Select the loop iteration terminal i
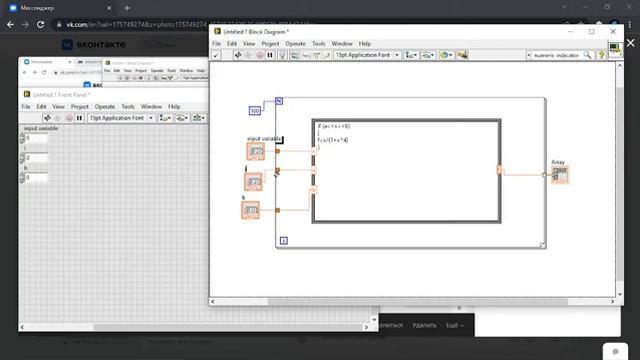640x360 pixels. (x=284, y=241)
